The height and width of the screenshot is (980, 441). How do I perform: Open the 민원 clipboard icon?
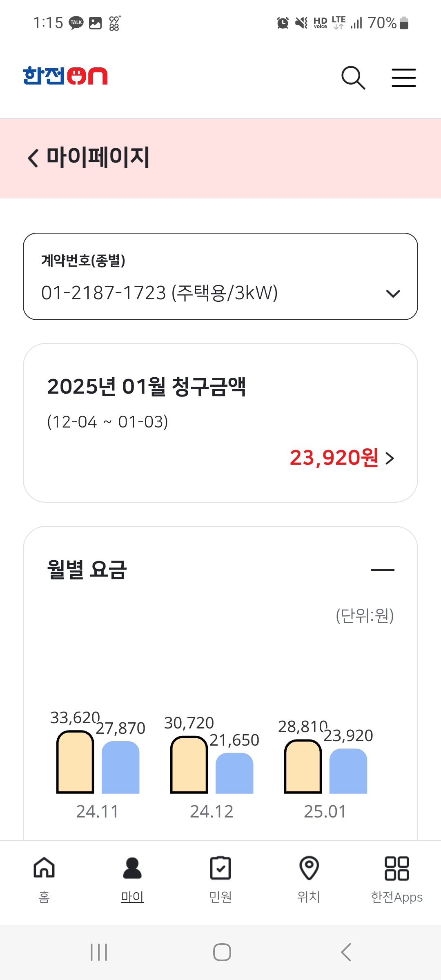point(220,868)
